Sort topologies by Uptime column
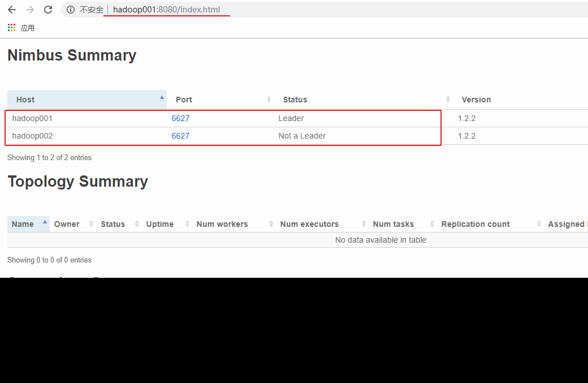The width and height of the screenshot is (588, 383). tap(160, 224)
